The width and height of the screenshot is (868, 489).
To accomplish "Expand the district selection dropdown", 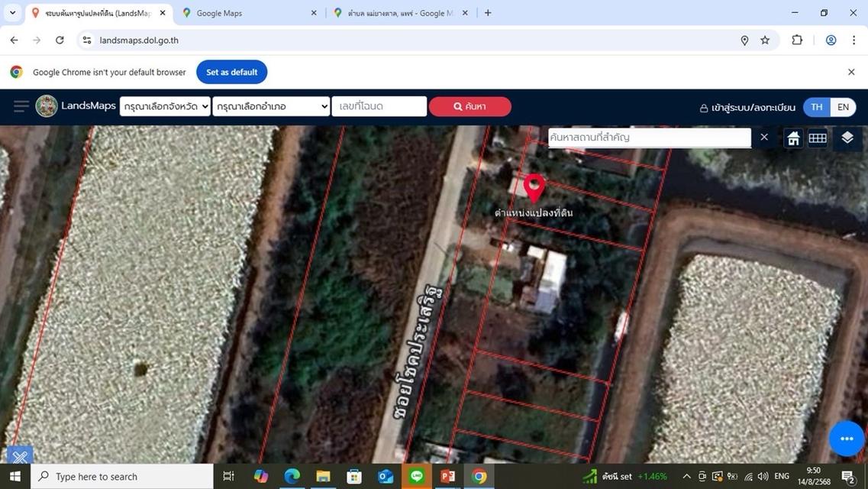I will [271, 106].
